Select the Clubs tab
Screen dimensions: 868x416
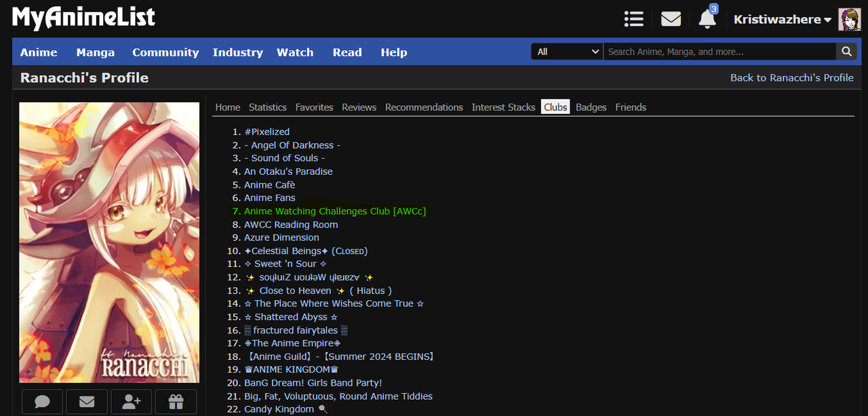click(x=555, y=107)
